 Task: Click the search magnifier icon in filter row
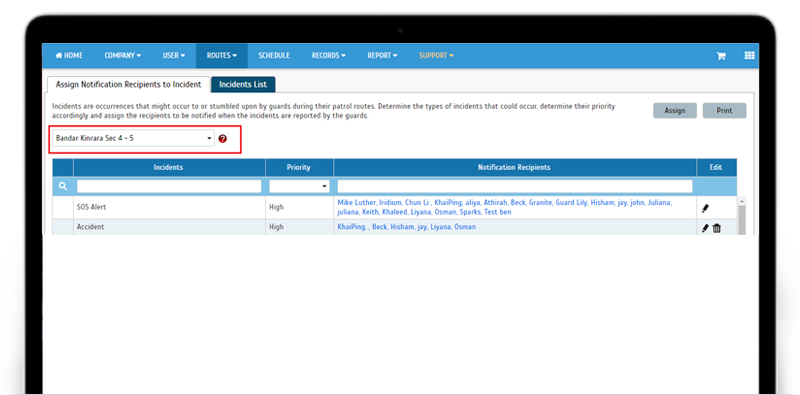[x=63, y=186]
